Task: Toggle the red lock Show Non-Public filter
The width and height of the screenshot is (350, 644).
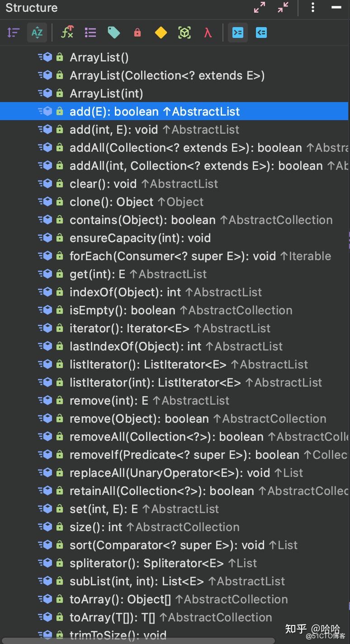Action: pyautogui.click(x=137, y=33)
